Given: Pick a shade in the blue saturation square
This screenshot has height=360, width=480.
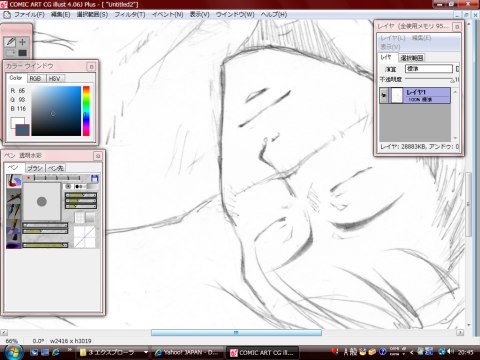Looking at the screenshot, I should 56,111.
